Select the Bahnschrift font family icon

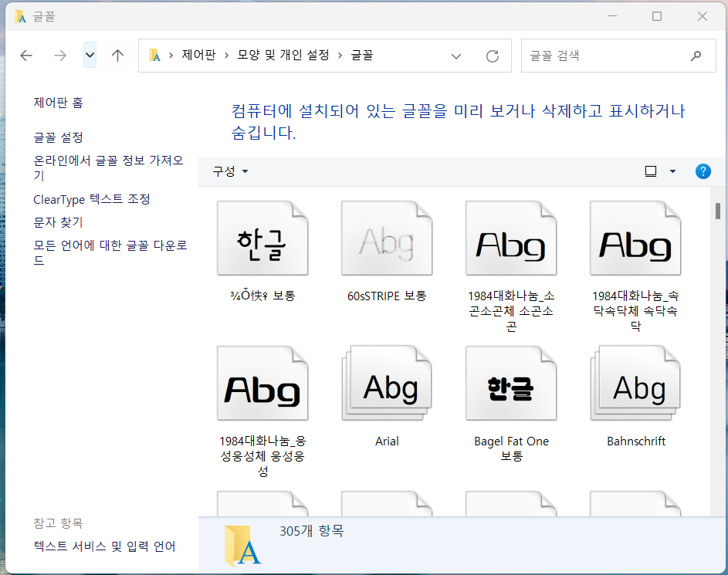(635, 384)
